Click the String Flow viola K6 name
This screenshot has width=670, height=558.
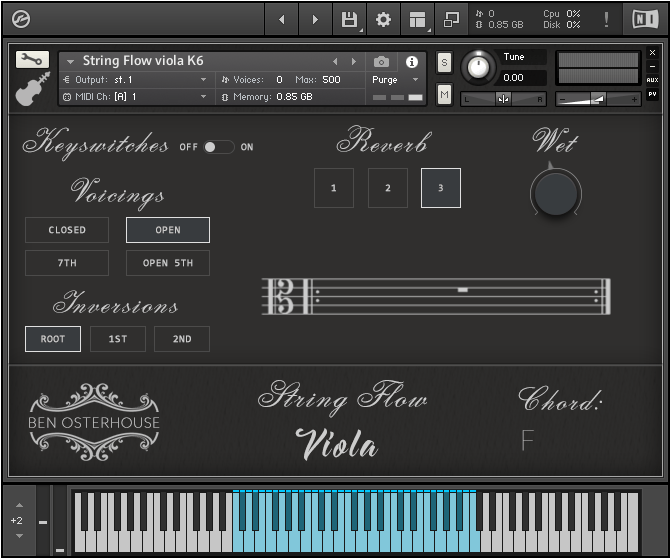(x=143, y=61)
